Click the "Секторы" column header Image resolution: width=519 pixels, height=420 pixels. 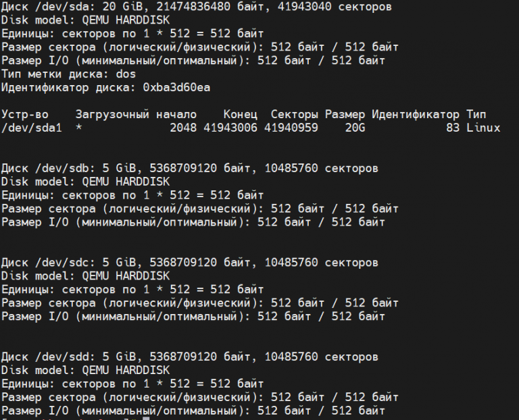(294, 114)
